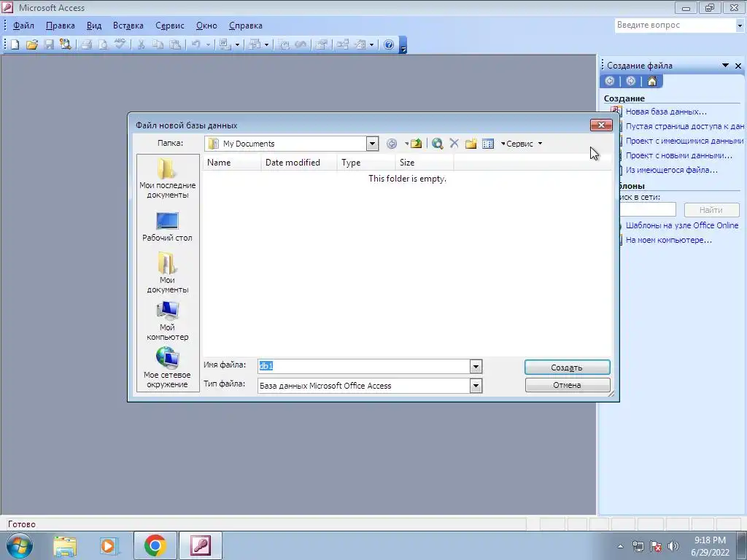The image size is (747, 560).
Task: Click the Chrome icon in taskbar
Action: pos(155,545)
